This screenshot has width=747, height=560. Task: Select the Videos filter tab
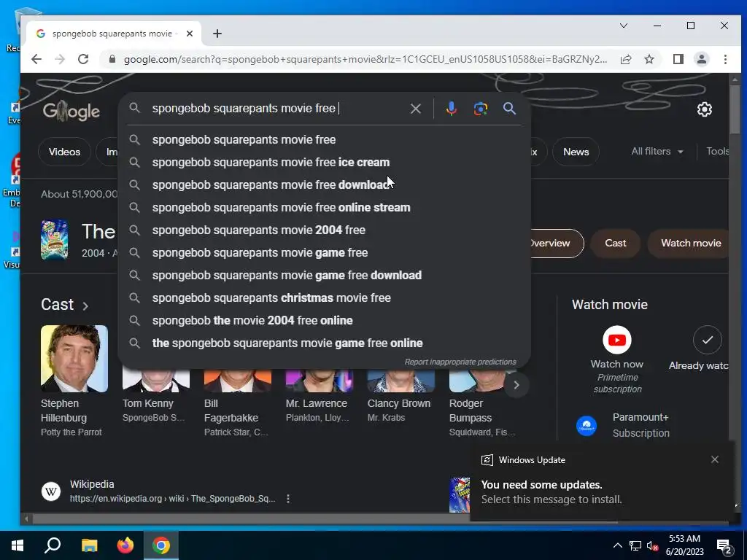point(64,152)
